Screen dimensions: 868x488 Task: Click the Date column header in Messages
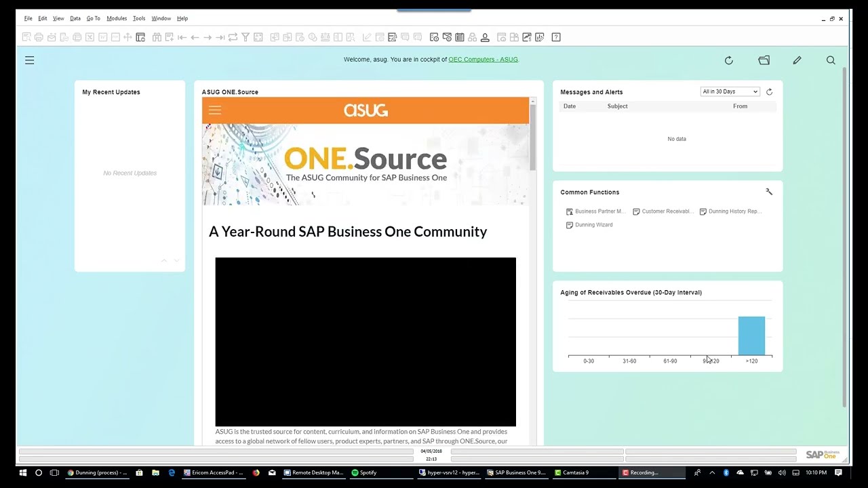pyautogui.click(x=570, y=106)
